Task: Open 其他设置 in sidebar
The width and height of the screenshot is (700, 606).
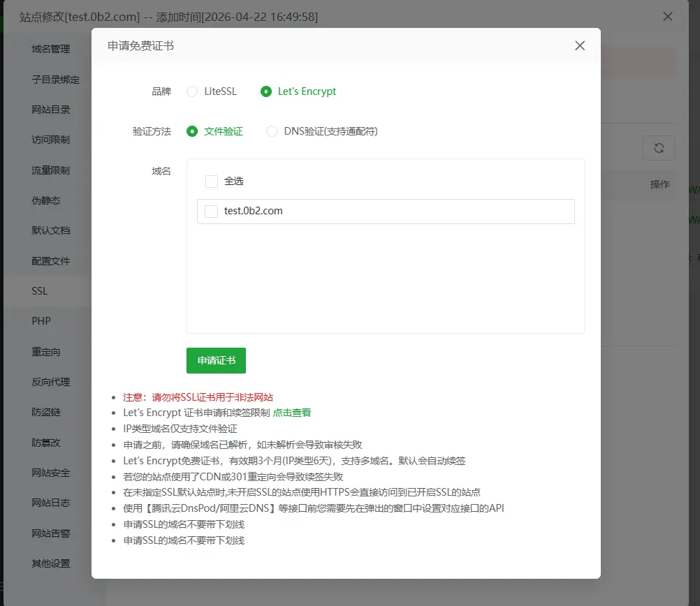Action: [x=50, y=563]
